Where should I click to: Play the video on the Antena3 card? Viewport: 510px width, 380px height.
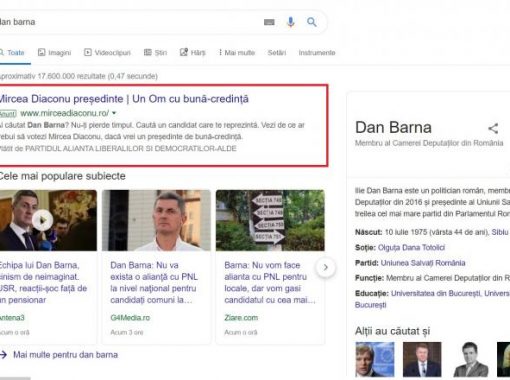(42, 220)
